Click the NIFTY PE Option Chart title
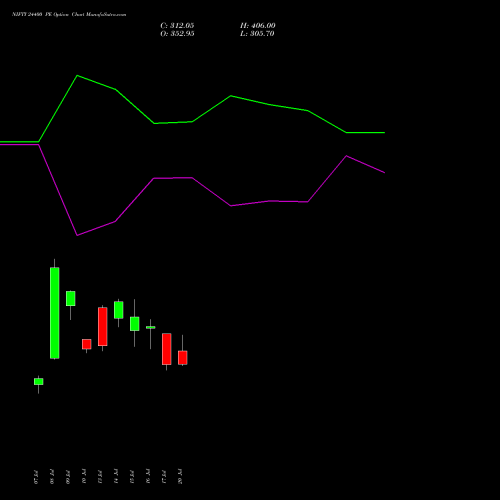Image resolution: width=500 pixels, height=500 pixels. [x=69, y=15]
